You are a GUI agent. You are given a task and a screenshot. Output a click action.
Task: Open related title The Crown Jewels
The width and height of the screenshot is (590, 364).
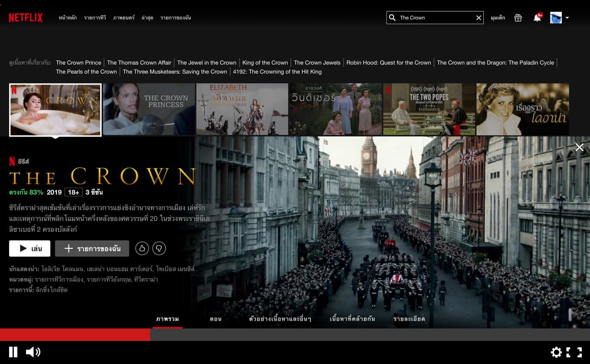pos(317,62)
